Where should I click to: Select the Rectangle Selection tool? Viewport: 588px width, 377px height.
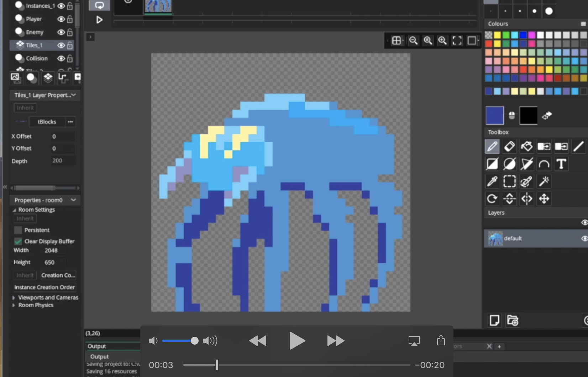pos(509,181)
